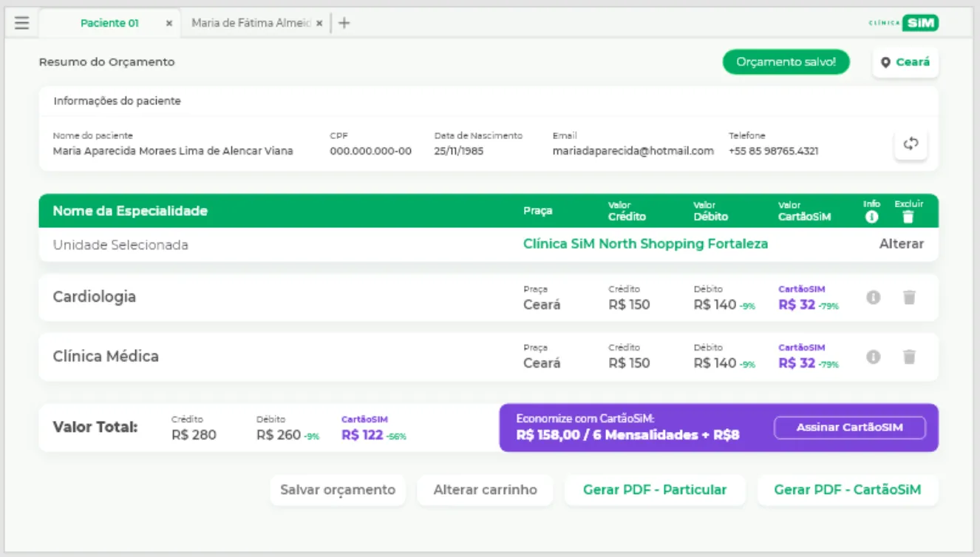Click the Clínica SiM logo
980x557 pixels.
tap(903, 23)
